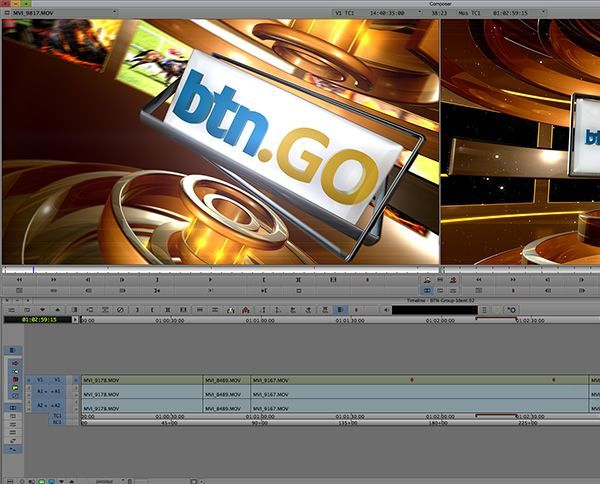The height and width of the screenshot is (484, 600).
Task: Step back one frame in the source monitor
Action: [88, 280]
